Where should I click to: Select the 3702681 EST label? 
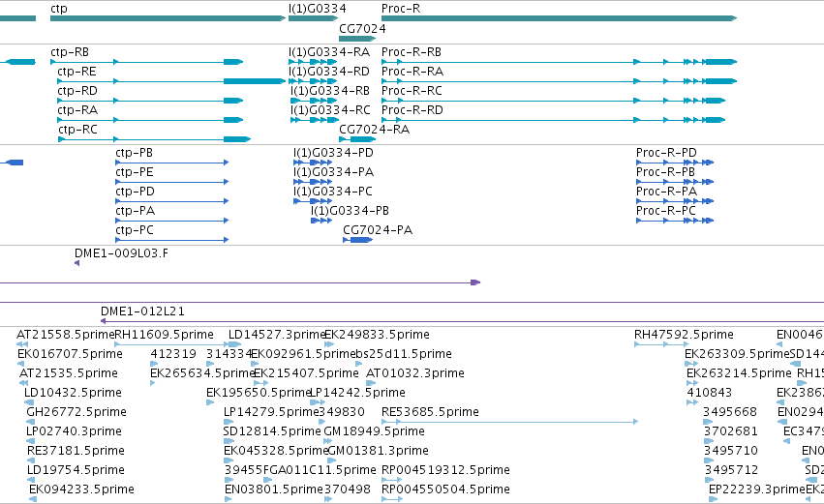click(730, 431)
